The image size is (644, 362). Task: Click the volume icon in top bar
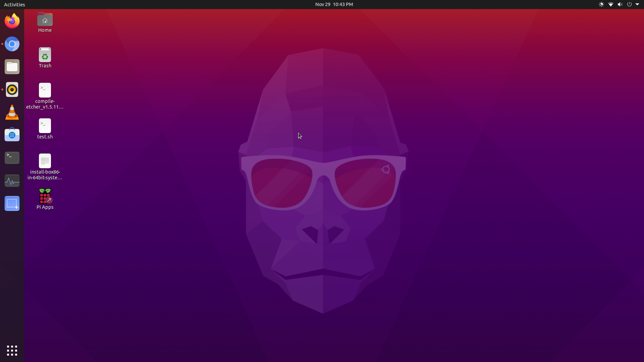point(620,4)
